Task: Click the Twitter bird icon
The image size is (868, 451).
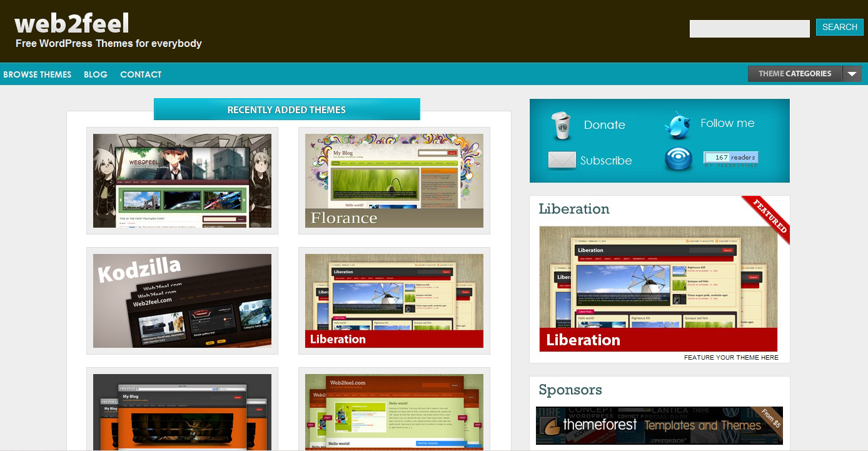Action: coord(677,125)
